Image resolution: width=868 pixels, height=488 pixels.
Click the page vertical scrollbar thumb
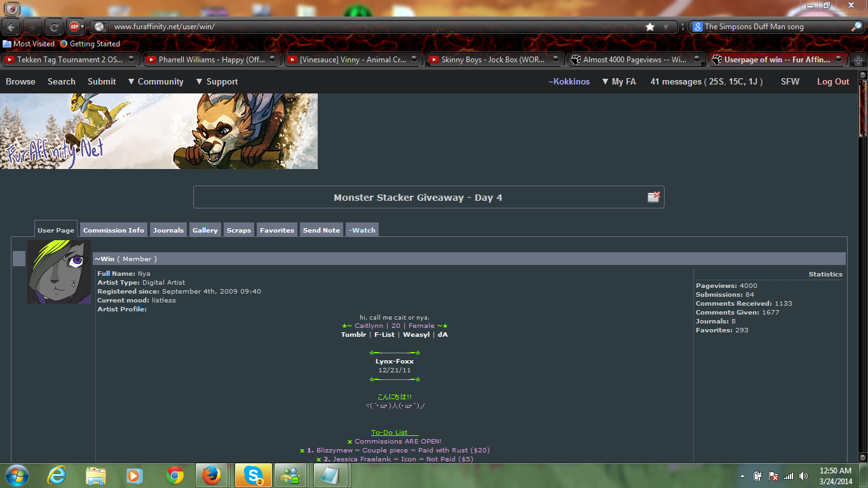point(863,108)
